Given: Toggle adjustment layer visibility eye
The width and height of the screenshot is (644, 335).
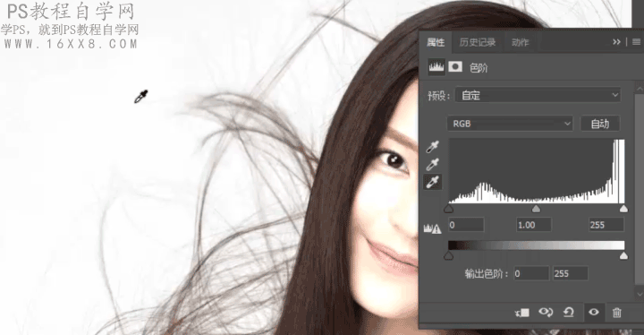Looking at the screenshot, I should pyautogui.click(x=594, y=313).
